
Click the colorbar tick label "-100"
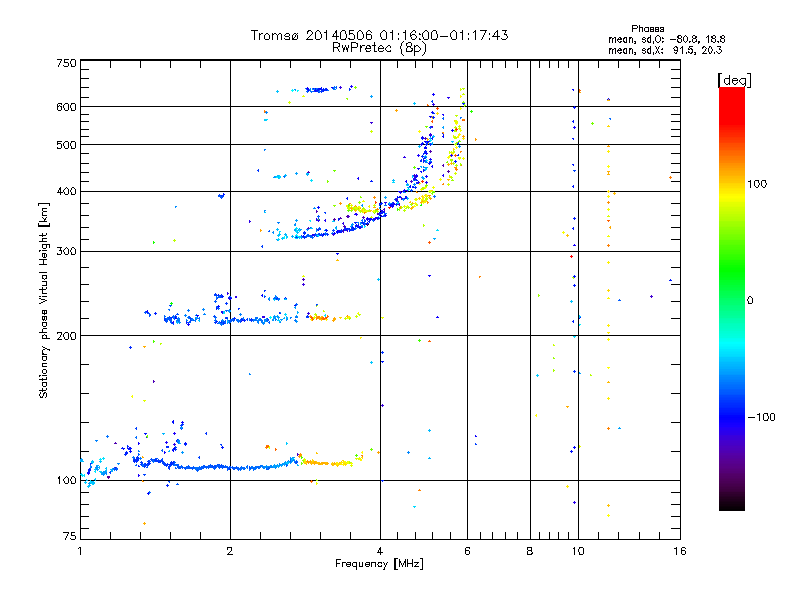761,417
